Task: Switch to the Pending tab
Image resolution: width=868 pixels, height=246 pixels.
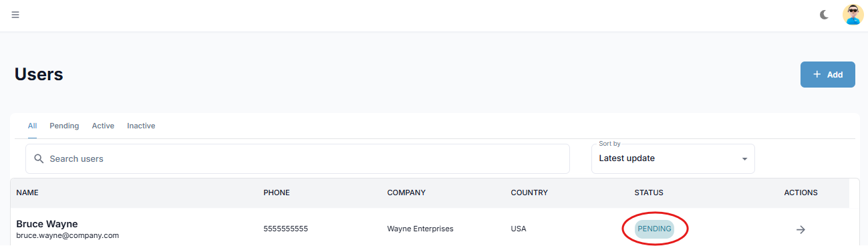Action: pyautogui.click(x=64, y=126)
